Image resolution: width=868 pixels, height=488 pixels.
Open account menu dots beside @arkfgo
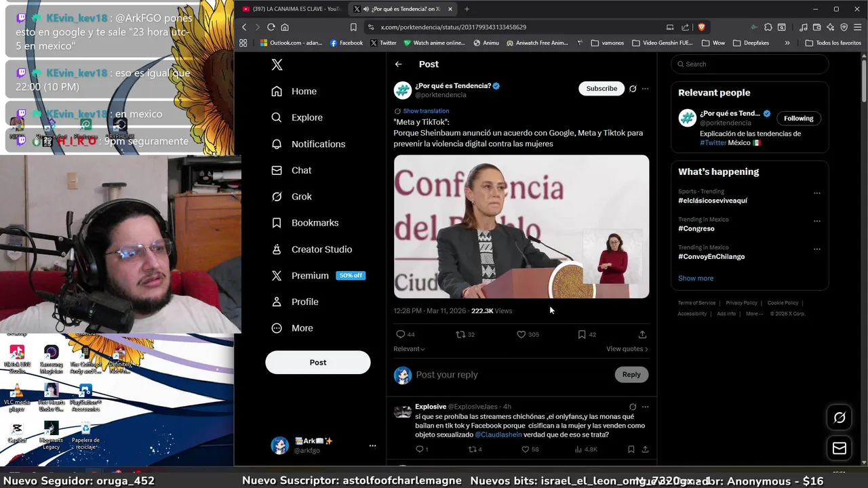tap(372, 445)
